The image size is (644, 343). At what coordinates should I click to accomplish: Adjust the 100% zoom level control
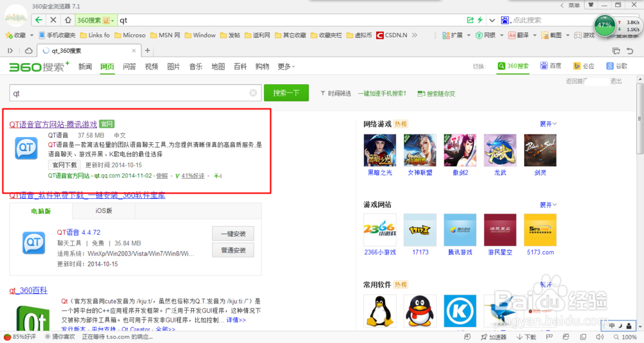(625, 337)
